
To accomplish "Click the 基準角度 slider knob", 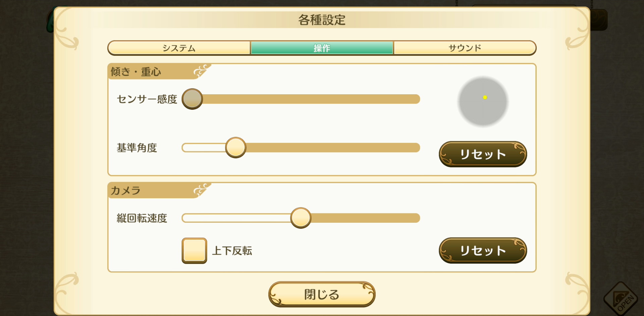I will [x=236, y=148].
